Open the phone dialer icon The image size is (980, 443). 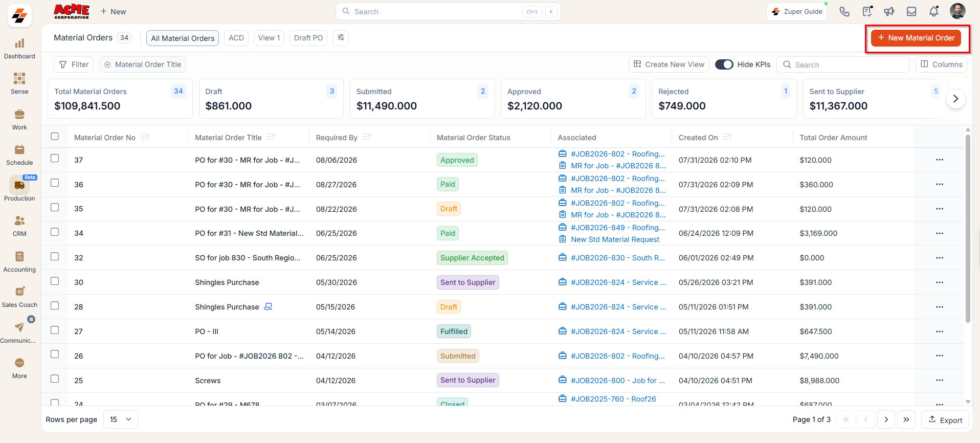coord(844,12)
